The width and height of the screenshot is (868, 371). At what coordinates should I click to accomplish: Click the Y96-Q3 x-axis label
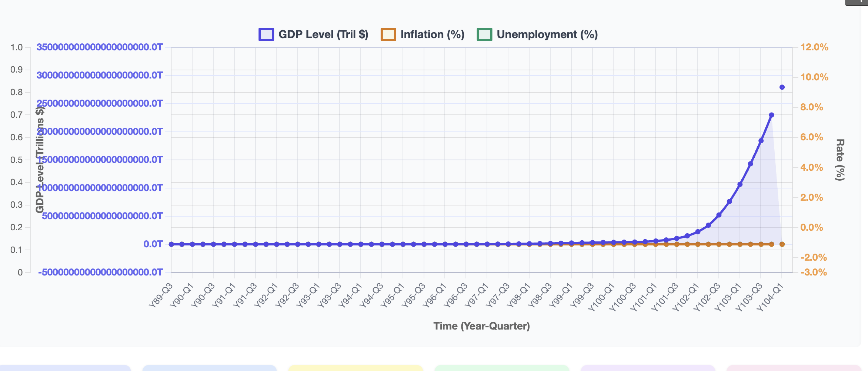[456, 295]
